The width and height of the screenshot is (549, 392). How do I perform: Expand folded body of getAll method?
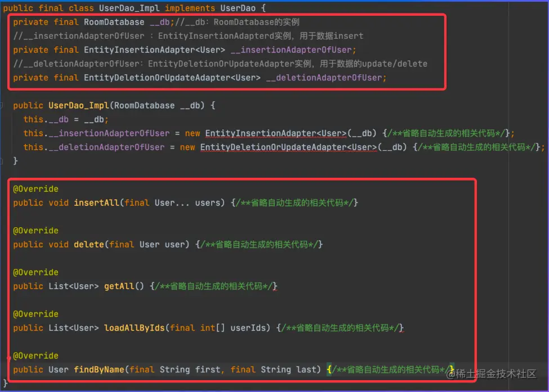click(213, 286)
